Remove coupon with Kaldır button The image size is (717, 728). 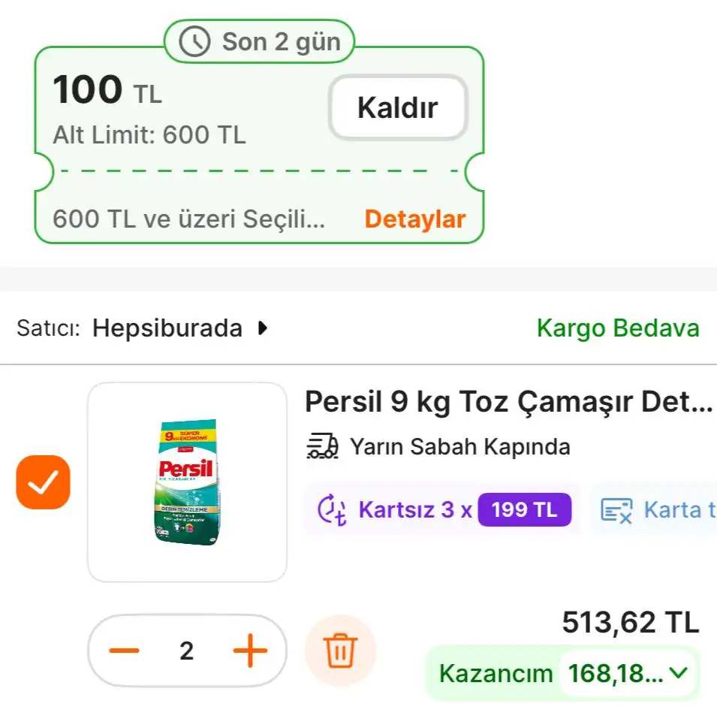click(397, 107)
